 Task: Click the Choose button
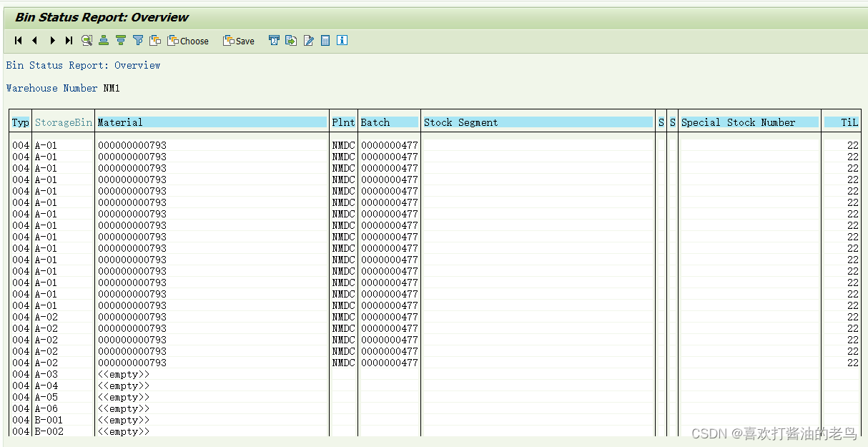pyautogui.click(x=188, y=41)
